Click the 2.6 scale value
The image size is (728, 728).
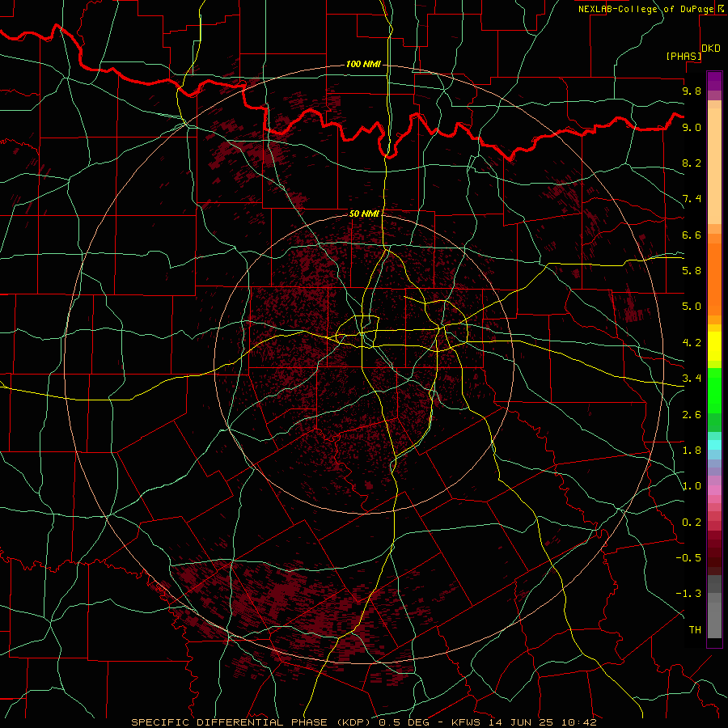click(x=692, y=415)
